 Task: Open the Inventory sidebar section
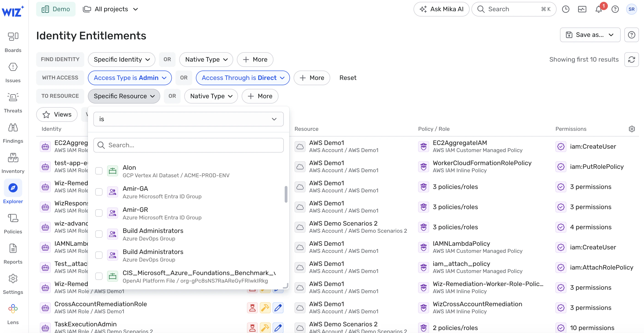13,163
